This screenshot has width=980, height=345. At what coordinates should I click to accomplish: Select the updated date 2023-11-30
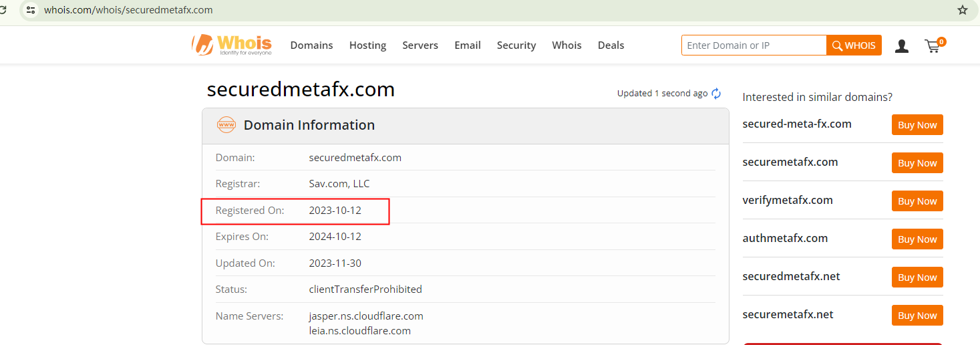[x=335, y=263]
